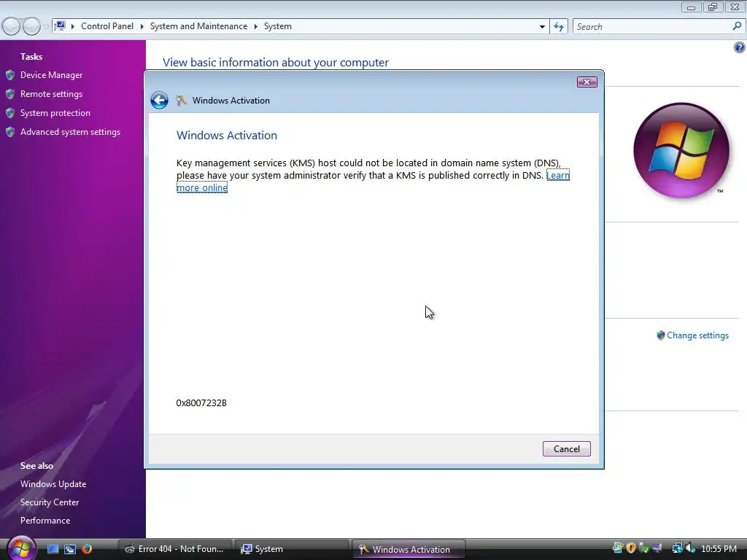Click the refresh button beside address bar

click(559, 27)
